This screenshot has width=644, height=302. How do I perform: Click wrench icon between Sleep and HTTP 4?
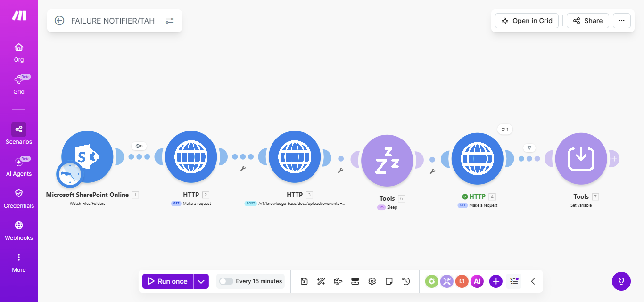[x=431, y=171]
